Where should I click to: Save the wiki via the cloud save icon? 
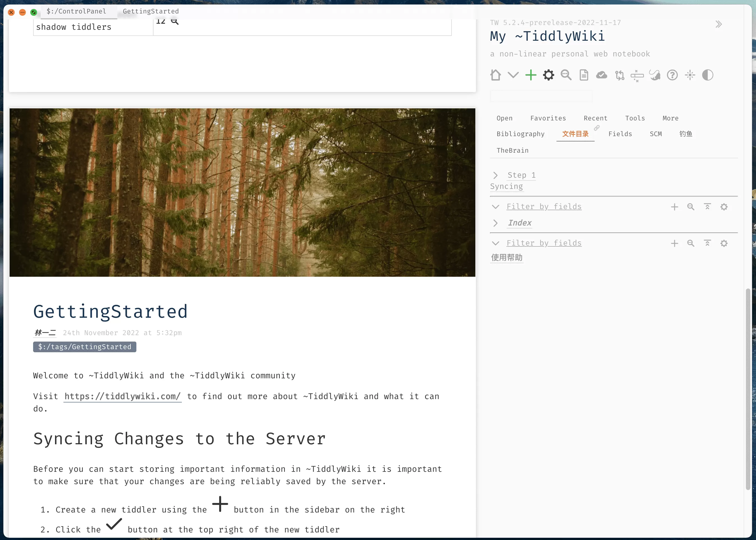tap(602, 75)
